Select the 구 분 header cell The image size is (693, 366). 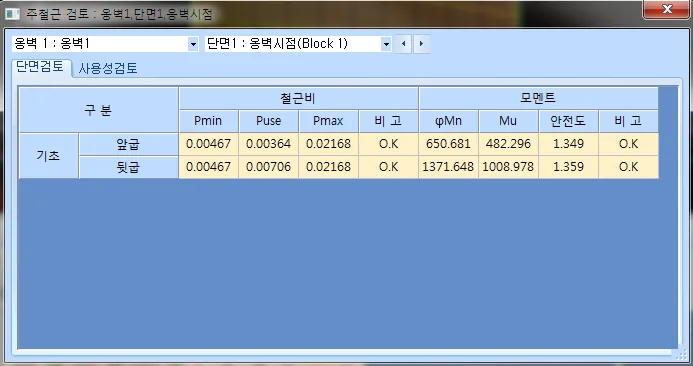(x=99, y=110)
